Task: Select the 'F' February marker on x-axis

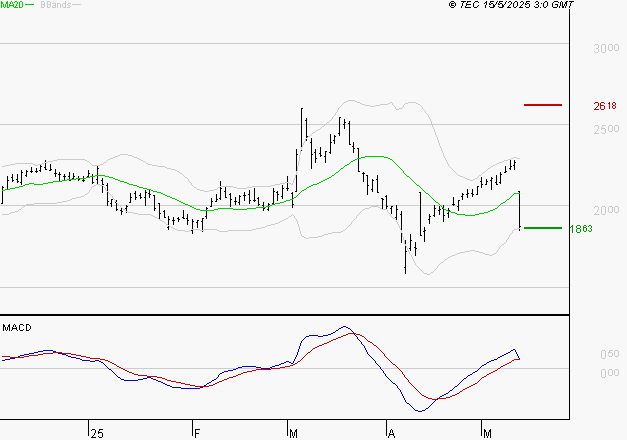Action: coord(197,433)
